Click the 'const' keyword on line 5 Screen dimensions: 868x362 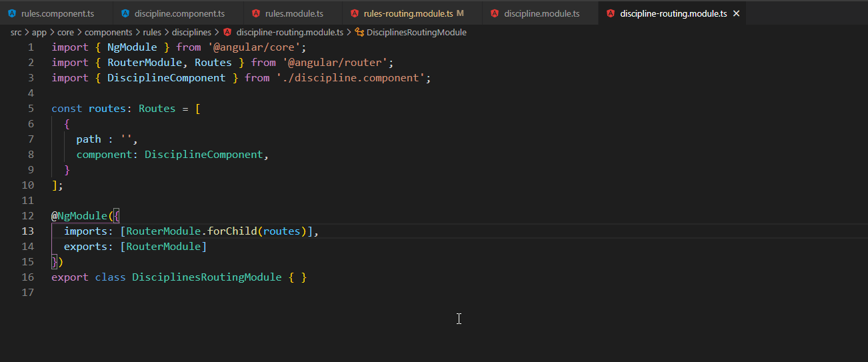67,109
